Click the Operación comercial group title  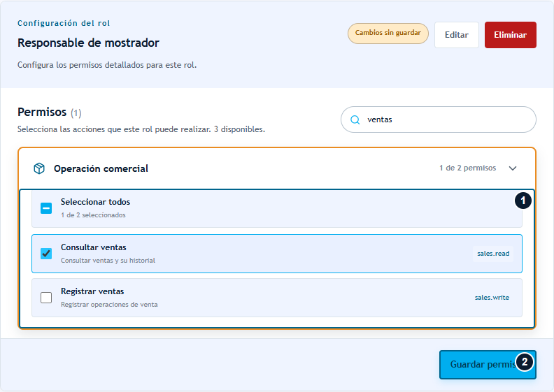coord(101,168)
